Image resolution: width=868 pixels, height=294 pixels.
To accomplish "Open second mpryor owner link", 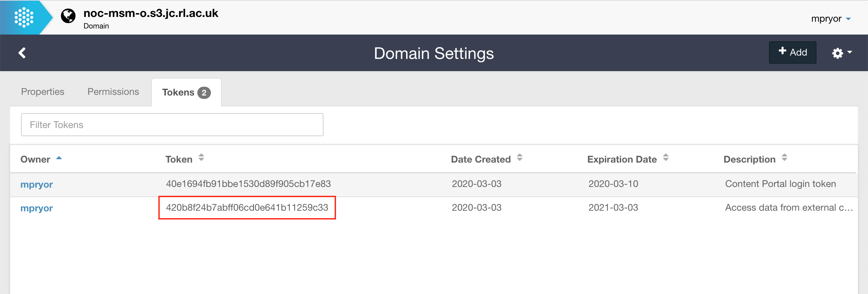I will click(x=37, y=208).
